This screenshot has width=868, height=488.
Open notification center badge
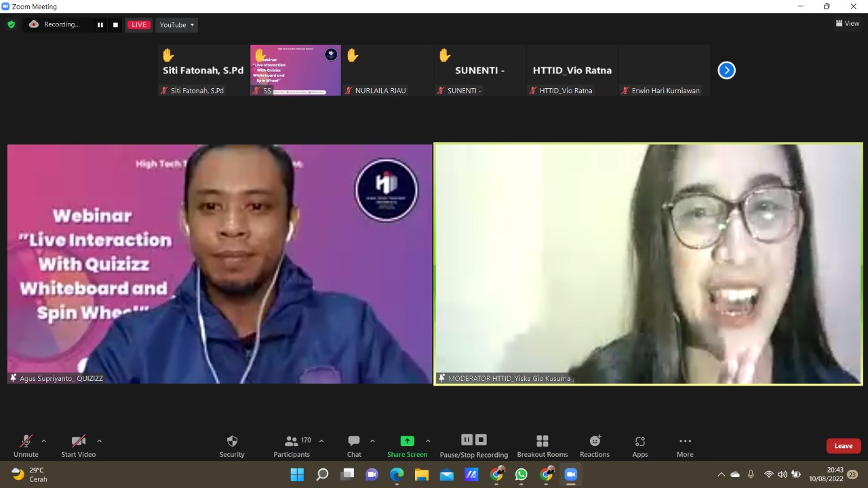point(852,474)
